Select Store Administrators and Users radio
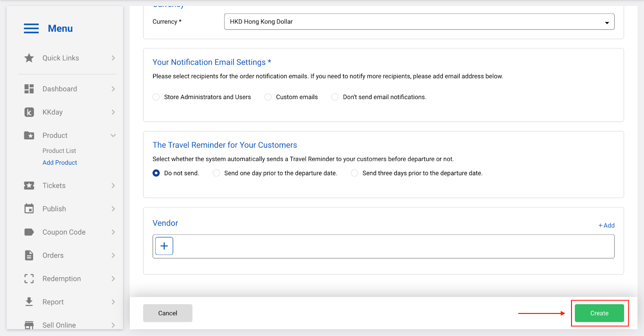Viewport: 644px width, 336px height. 156,97
